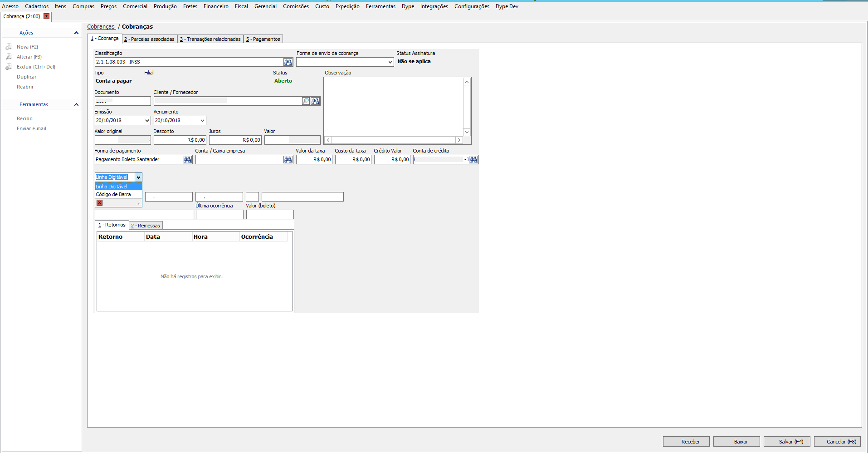868x453 pixels.
Task: Click the Observação horizontal scroll right arrow
Action: click(459, 140)
